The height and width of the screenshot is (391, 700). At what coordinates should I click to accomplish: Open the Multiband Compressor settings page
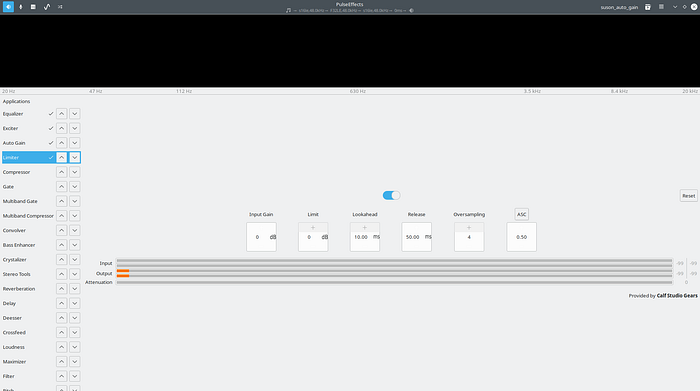click(x=28, y=216)
